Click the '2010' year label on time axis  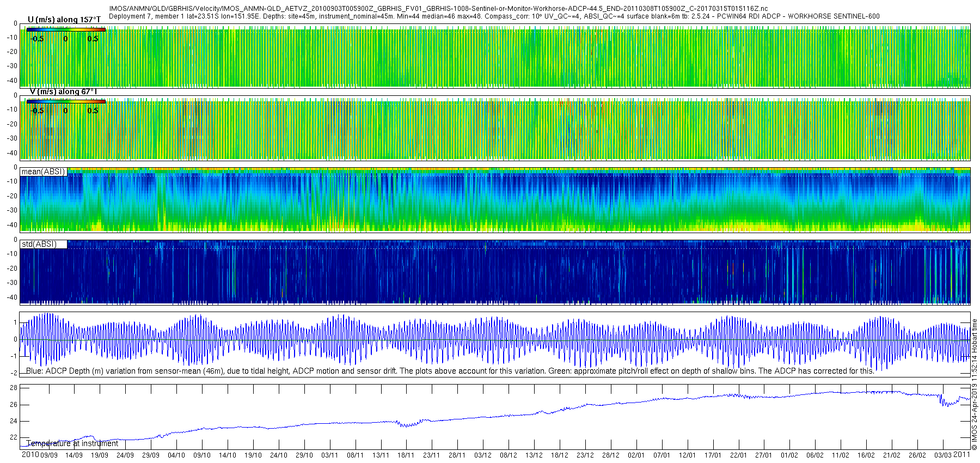pos(30,454)
